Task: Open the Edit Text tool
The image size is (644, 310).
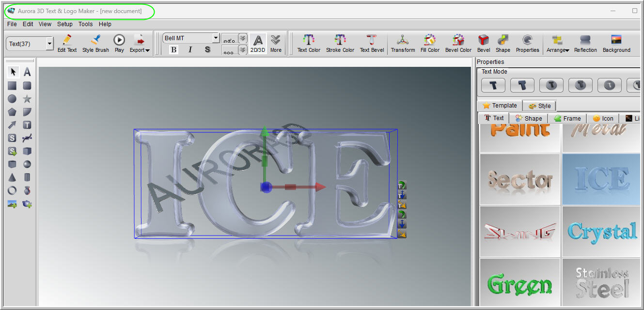Action: 67,43
